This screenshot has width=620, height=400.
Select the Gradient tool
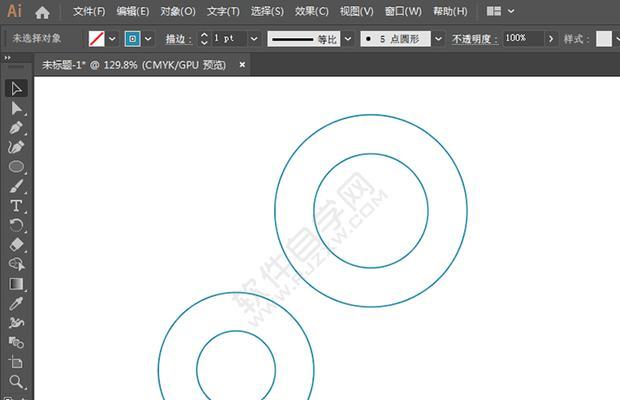[16, 284]
